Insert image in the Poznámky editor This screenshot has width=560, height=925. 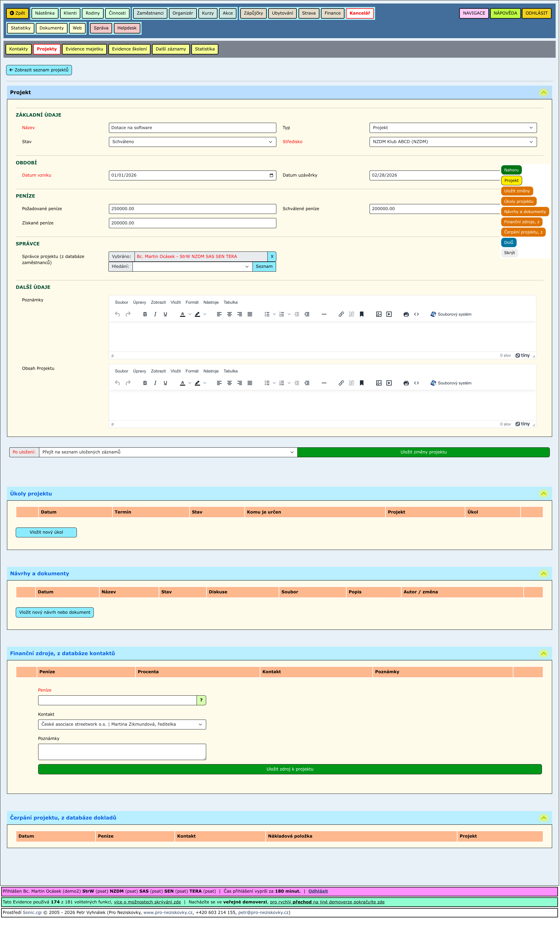[379, 314]
